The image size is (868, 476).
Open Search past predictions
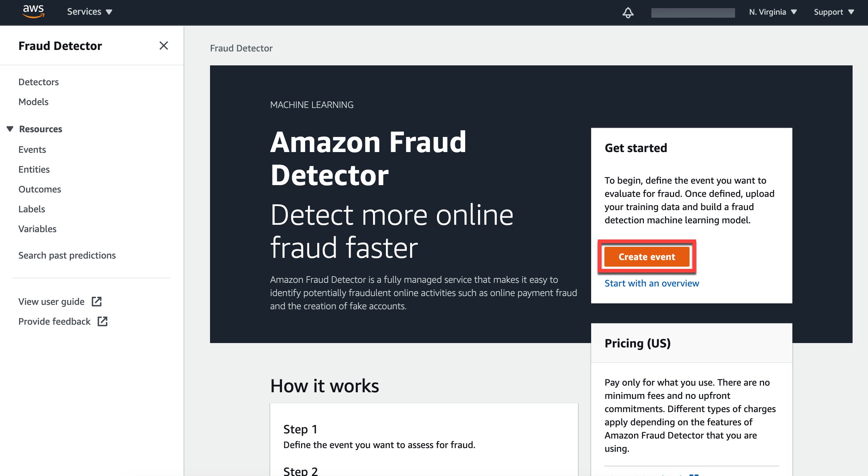click(67, 255)
